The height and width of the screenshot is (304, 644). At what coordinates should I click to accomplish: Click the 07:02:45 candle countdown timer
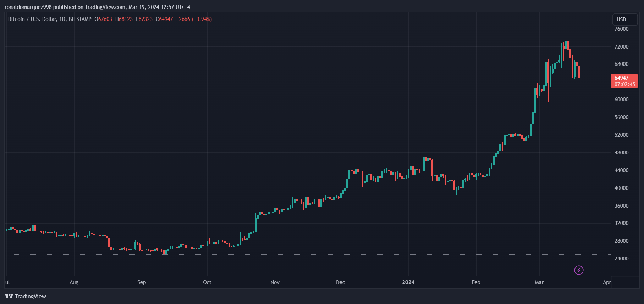pos(624,84)
